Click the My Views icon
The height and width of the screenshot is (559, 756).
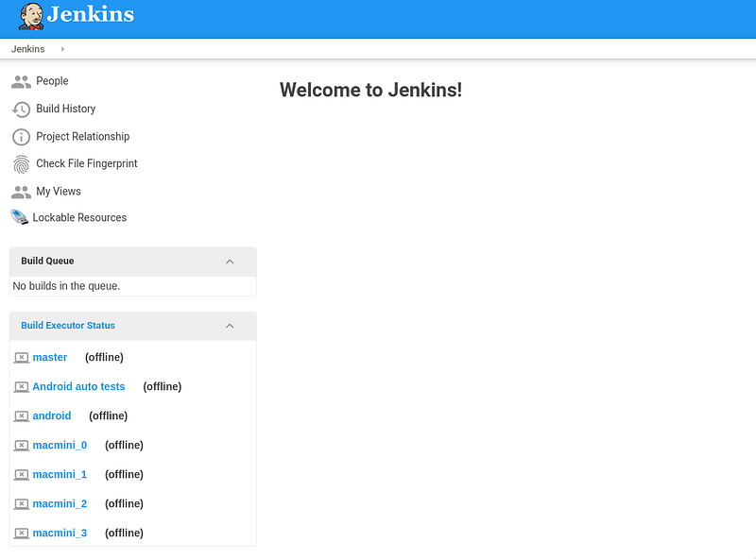click(x=21, y=193)
